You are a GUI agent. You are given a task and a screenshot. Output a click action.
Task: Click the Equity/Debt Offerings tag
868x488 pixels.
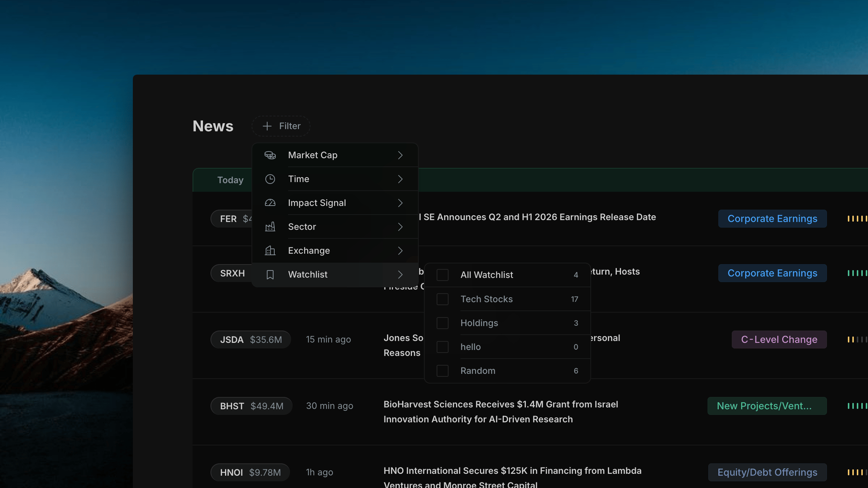pos(768,472)
